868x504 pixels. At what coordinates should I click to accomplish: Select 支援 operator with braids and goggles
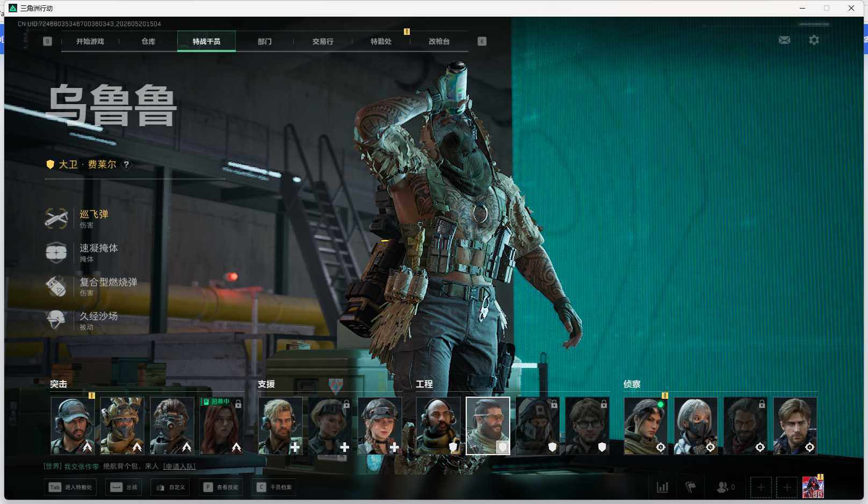point(380,426)
